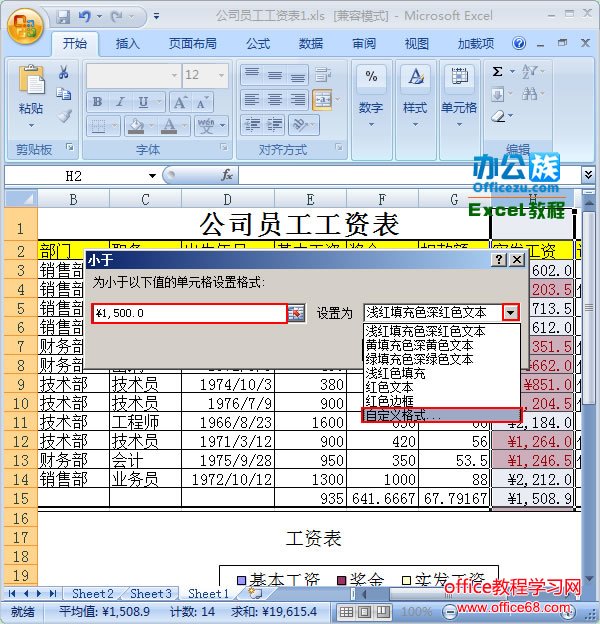Open the font size dropdown

pyautogui.click(x=221, y=75)
